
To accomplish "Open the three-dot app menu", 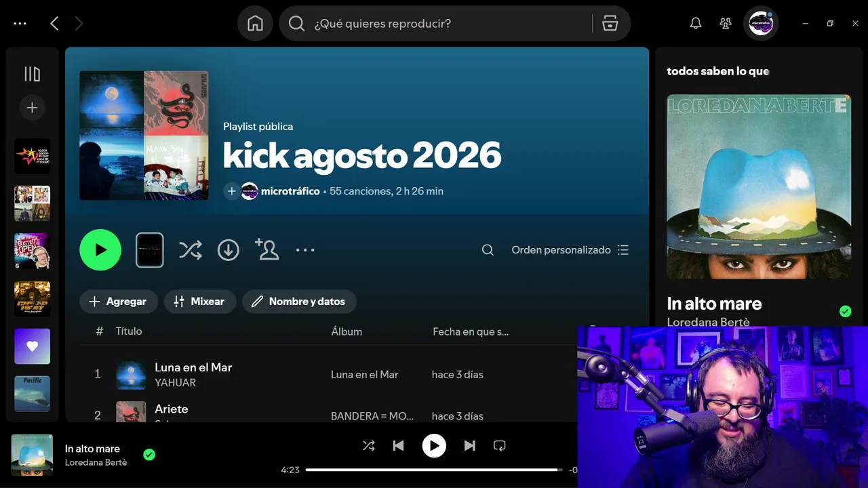I will pyautogui.click(x=20, y=24).
